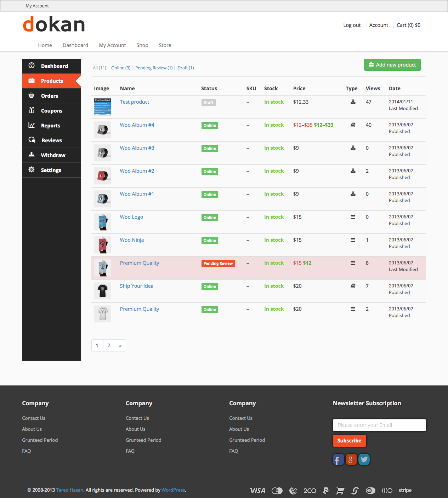Click the Woo Logo product thumbnail

(x=103, y=222)
